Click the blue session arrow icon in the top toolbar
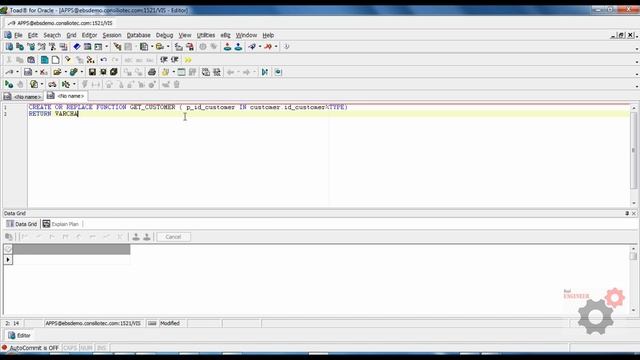 click(252, 47)
